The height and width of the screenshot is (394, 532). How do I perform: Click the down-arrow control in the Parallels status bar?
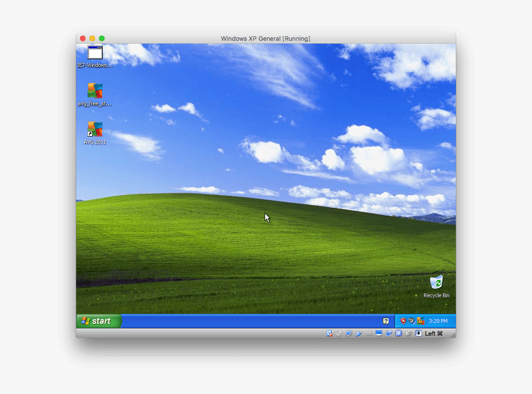click(x=418, y=333)
